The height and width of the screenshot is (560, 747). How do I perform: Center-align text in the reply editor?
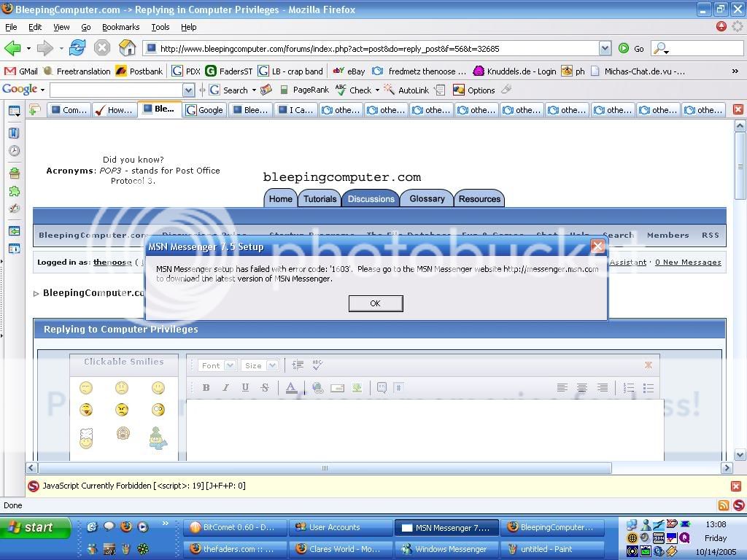581,388
